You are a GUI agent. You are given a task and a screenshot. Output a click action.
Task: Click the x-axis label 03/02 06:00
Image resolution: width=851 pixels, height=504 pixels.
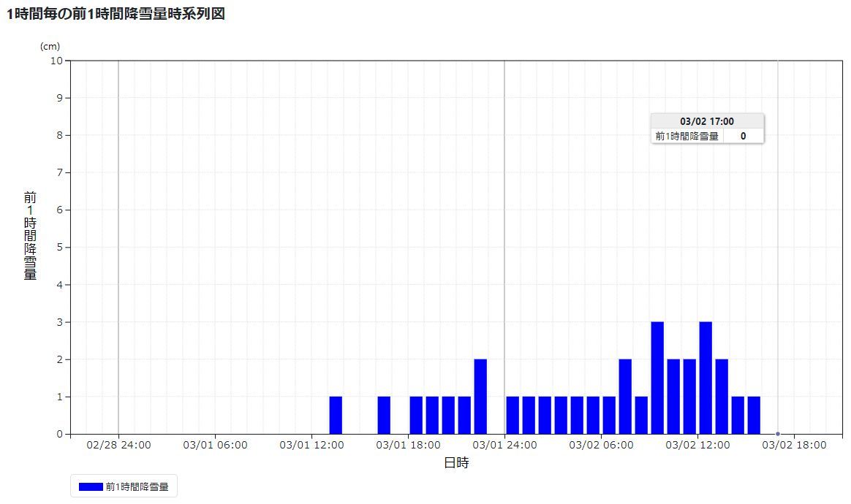pyautogui.click(x=602, y=446)
